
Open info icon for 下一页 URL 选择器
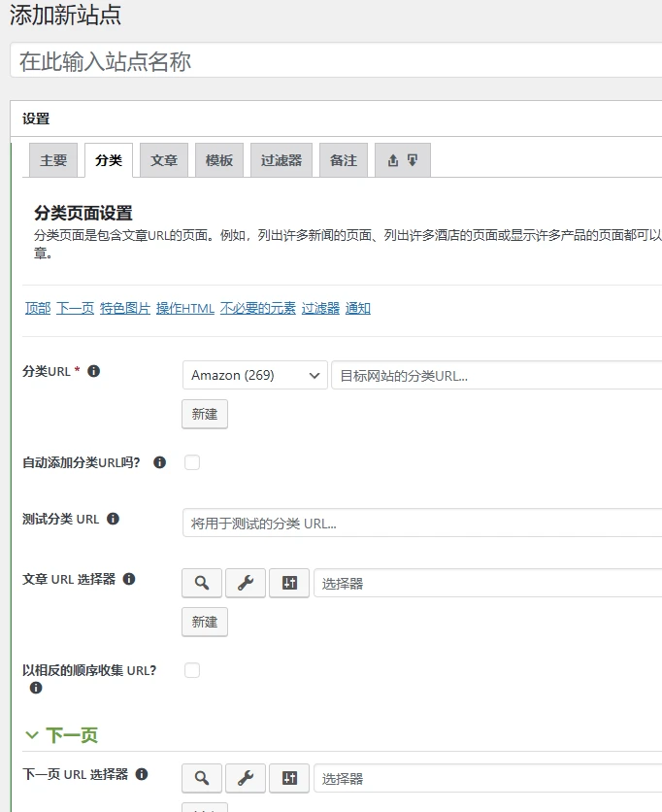(142, 774)
